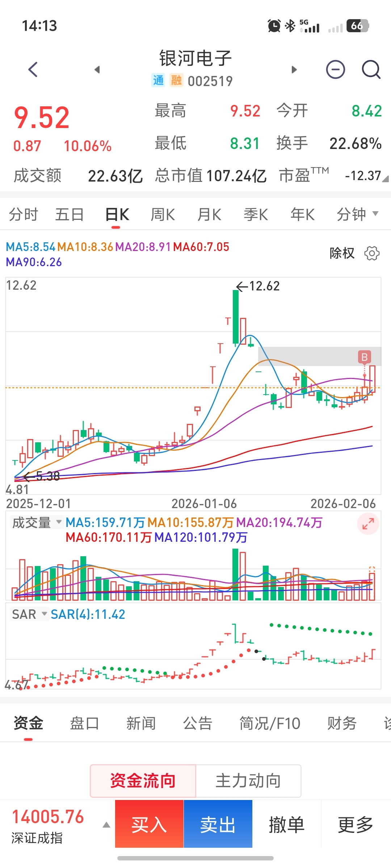Tap the current price 9.52 in large red
The height and width of the screenshot is (868, 391).
[x=42, y=118]
